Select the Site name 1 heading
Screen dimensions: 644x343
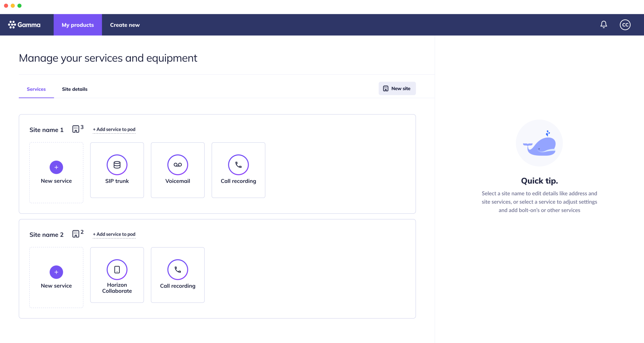tap(47, 130)
